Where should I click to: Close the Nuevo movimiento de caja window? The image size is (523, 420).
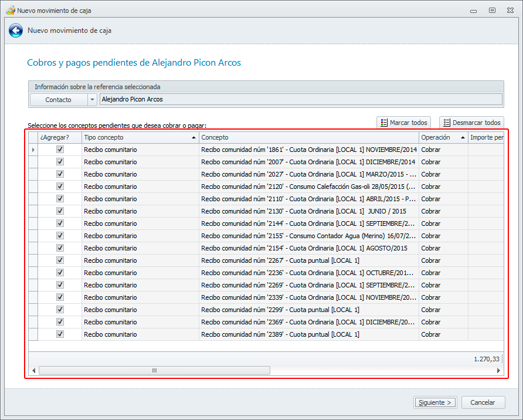point(510,11)
